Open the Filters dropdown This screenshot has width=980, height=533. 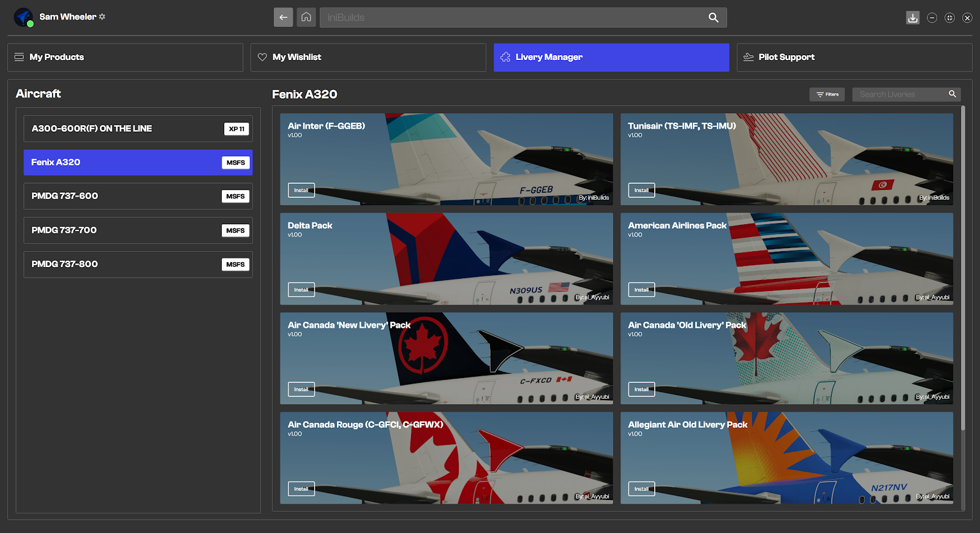(x=827, y=94)
